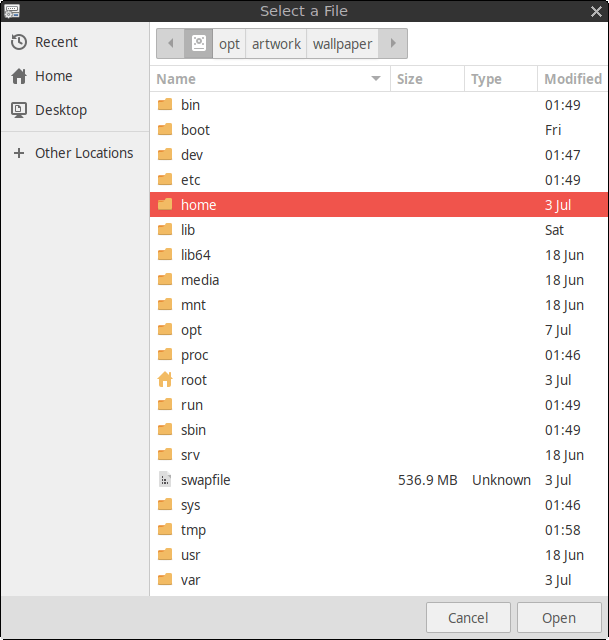The width and height of the screenshot is (609, 640).
Task: Click the 536.9 MB size of swapfile
Action: coord(427,480)
